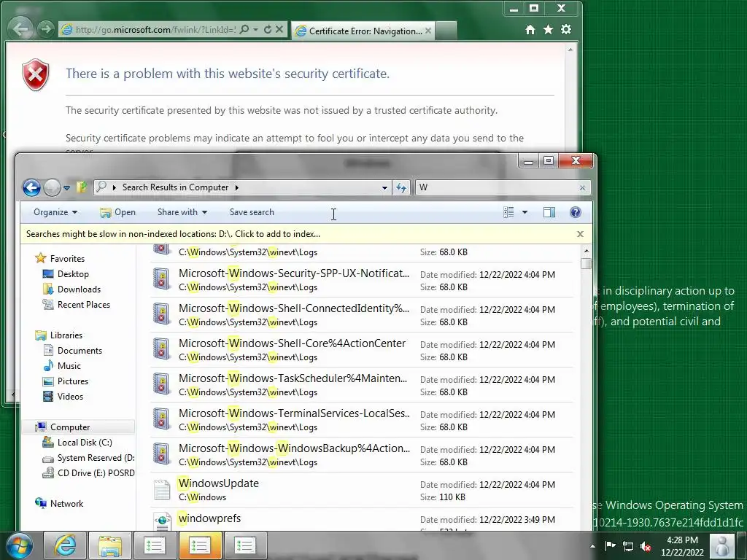747x560 pixels.
Task: Open the view options dropdown arrow
Action: point(525,212)
